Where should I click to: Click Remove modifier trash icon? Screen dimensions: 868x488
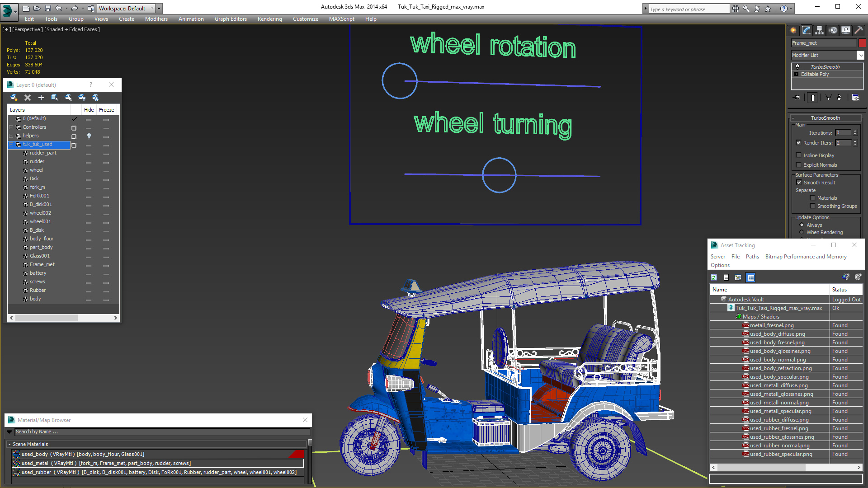[839, 97]
